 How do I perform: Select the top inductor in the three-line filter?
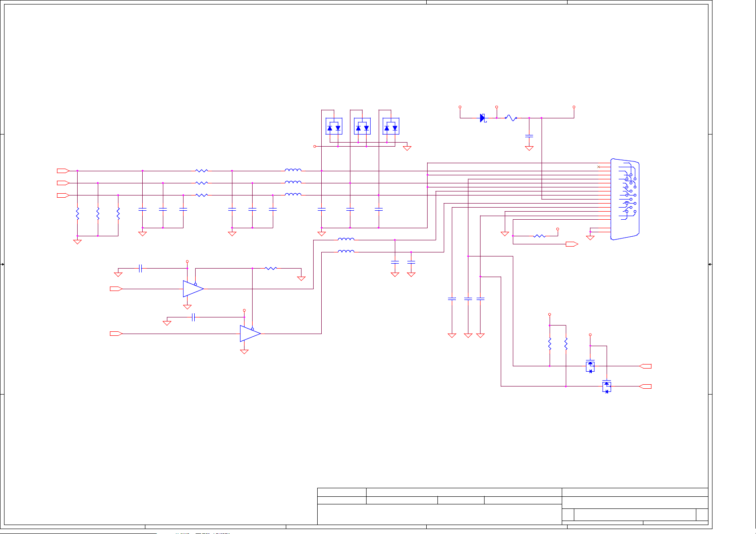click(293, 170)
